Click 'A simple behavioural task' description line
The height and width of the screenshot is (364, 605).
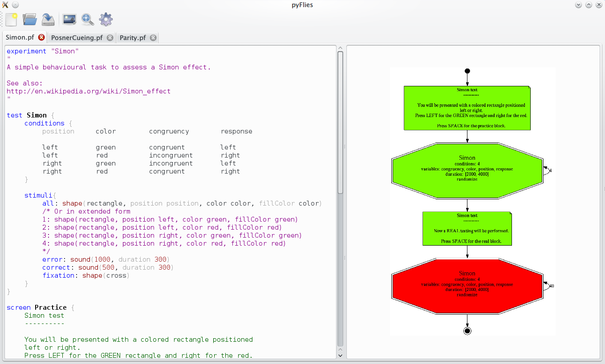click(109, 67)
